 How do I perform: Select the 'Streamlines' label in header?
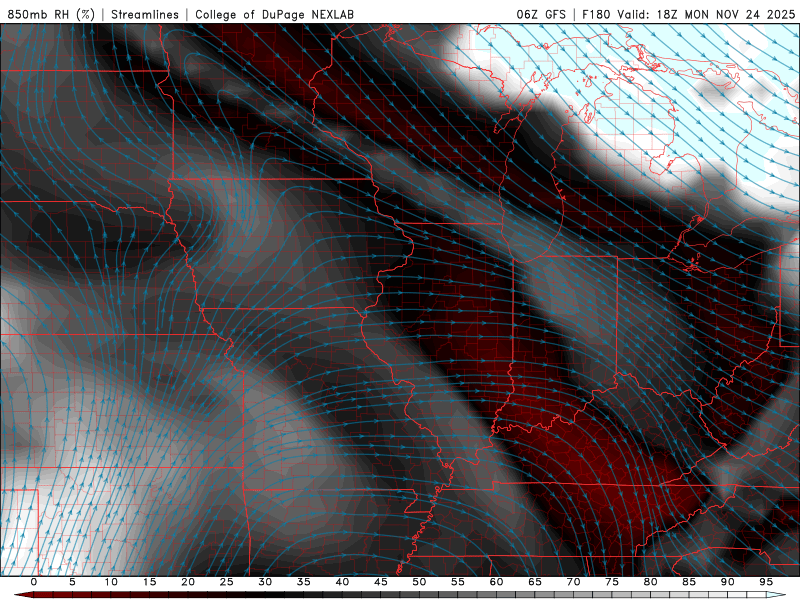(145, 14)
